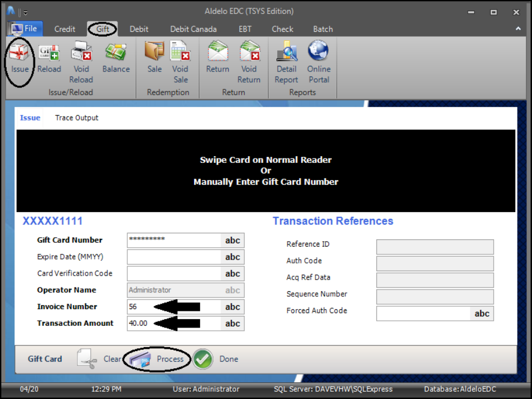Select the Issue page tab
The image size is (532, 399).
tap(30, 118)
